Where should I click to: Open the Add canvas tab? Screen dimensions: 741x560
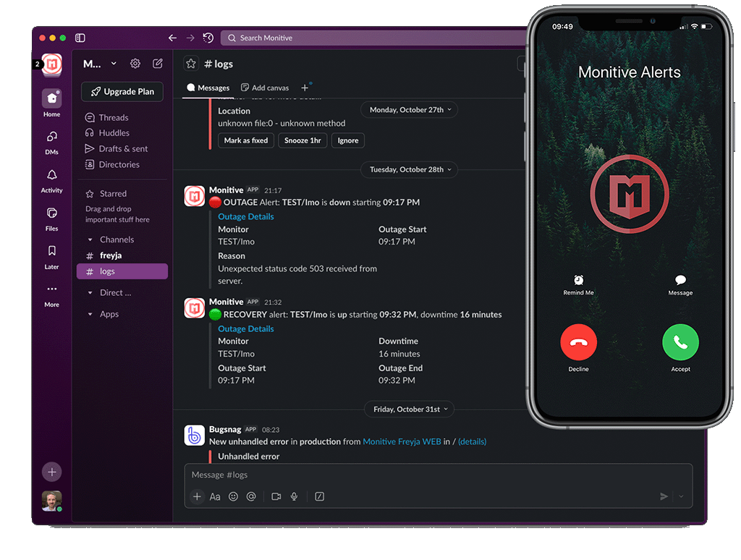pyautogui.click(x=265, y=88)
